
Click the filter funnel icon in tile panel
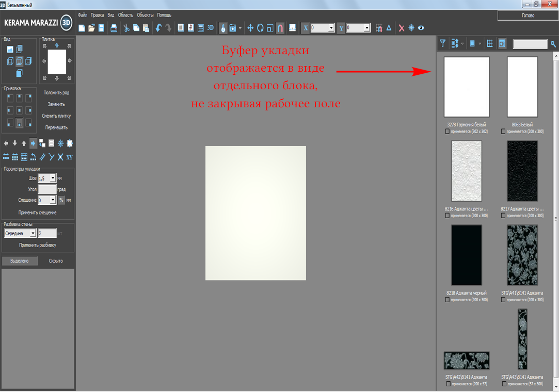click(x=443, y=44)
